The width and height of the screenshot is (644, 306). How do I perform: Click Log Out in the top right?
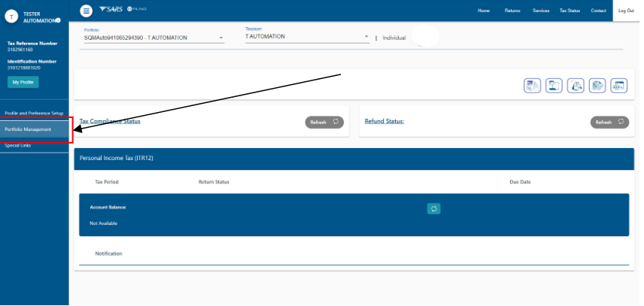click(626, 11)
